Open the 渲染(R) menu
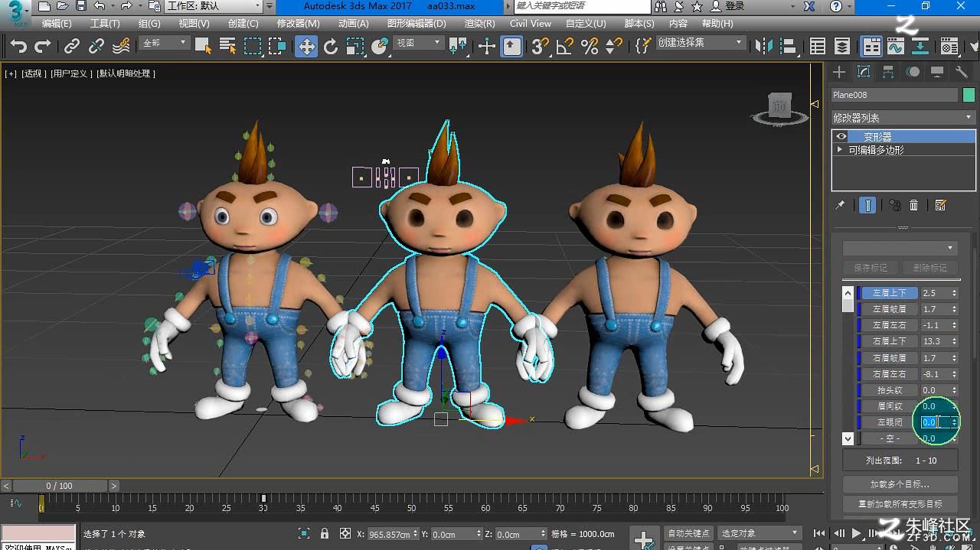The height and width of the screenshot is (550, 980). pyautogui.click(x=479, y=24)
